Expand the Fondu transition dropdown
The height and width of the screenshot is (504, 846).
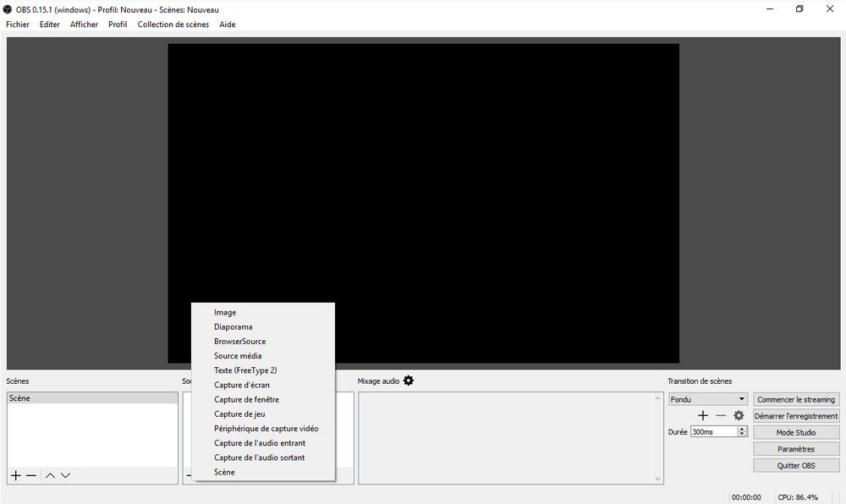[x=741, y=399]
